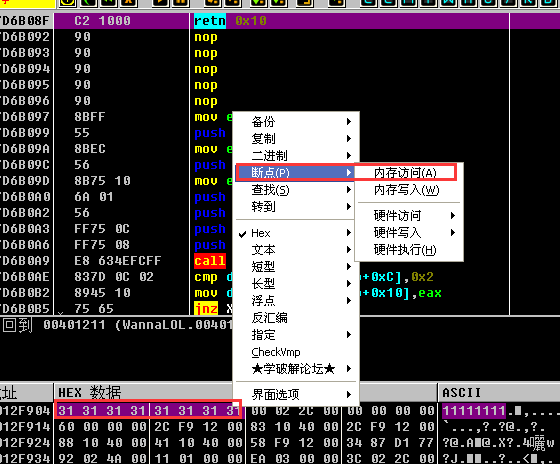Click the address D6B09D in the disassembly

[25, 181]
